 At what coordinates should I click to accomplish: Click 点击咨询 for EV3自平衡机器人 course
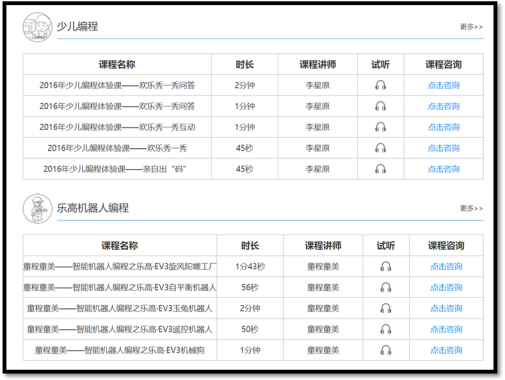[x=446, y=287]
